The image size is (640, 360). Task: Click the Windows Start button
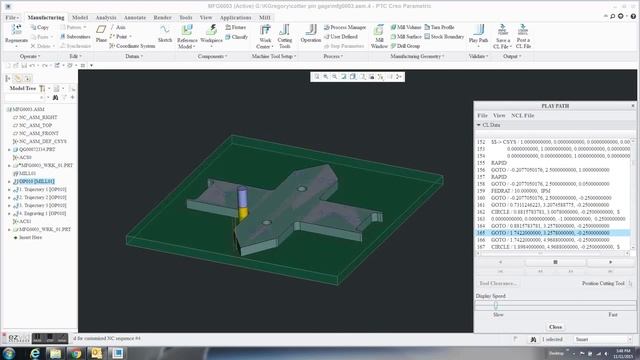point(9,353)
